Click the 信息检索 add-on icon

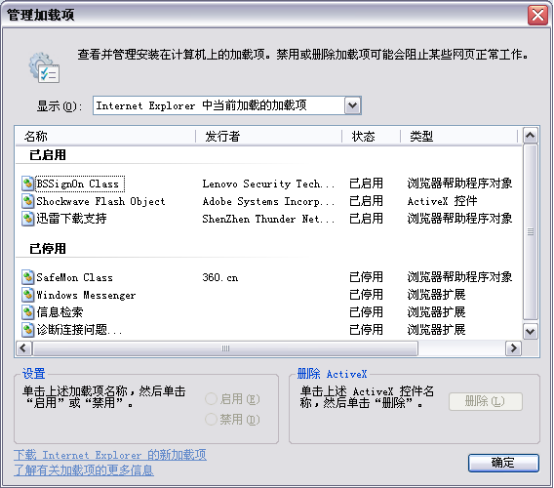(28, 312)
